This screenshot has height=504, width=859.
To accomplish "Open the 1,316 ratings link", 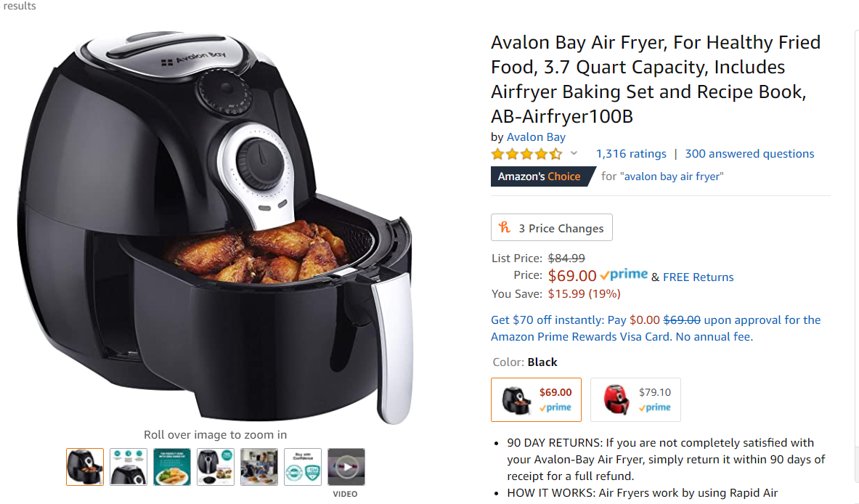I will pyautogui.click(x=631, y=154).
